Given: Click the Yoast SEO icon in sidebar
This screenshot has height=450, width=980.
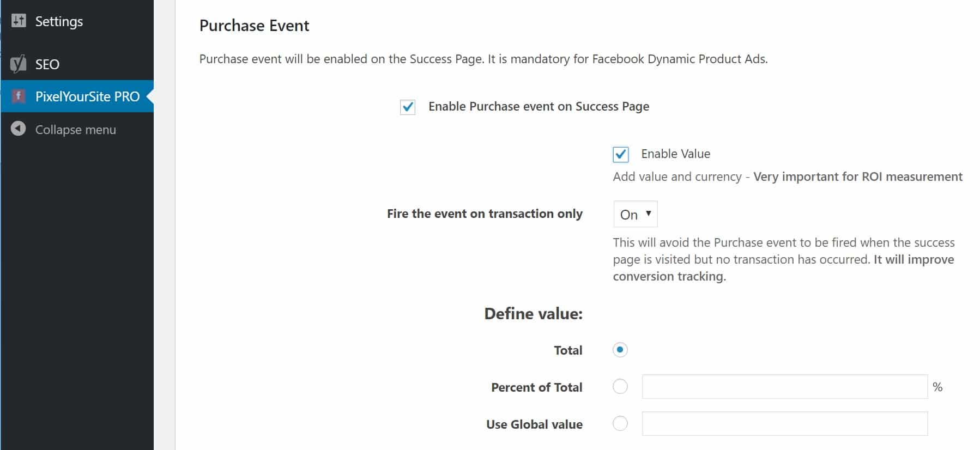Looking at the screenshot, I should (19, 64).
